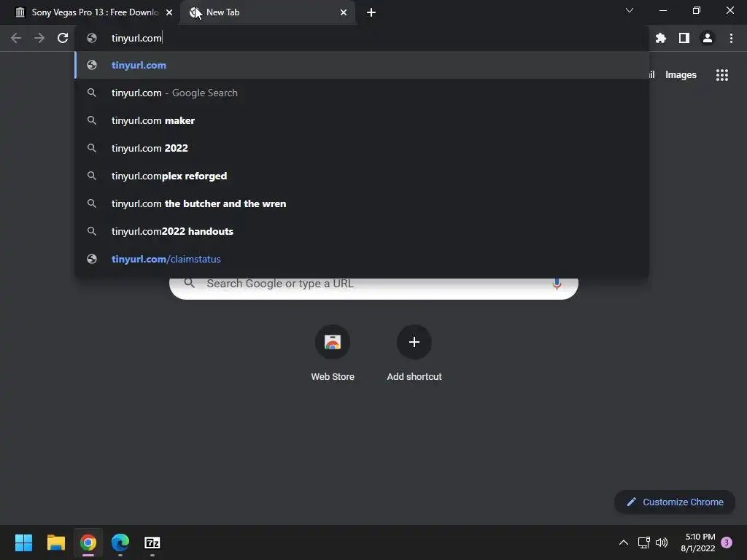Select the butcher and the wren suggestion
This screenshot has width=747, height=560.
point(362,203)
